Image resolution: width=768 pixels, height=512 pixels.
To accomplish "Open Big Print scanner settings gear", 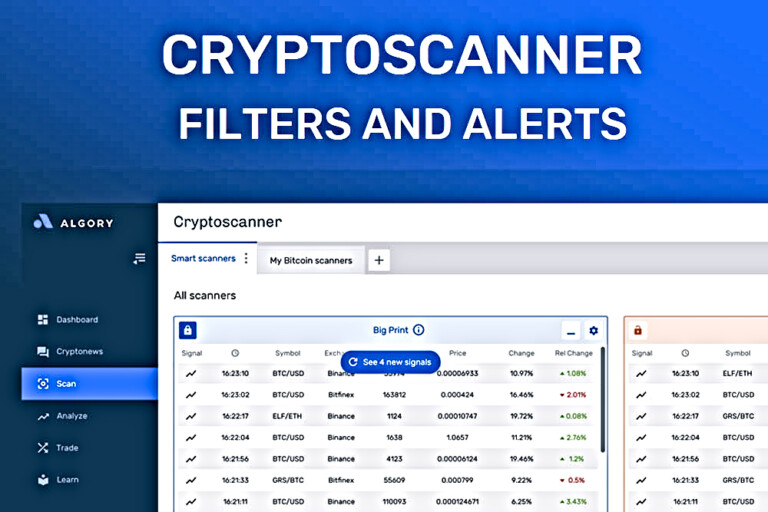I will pos(594,331).
